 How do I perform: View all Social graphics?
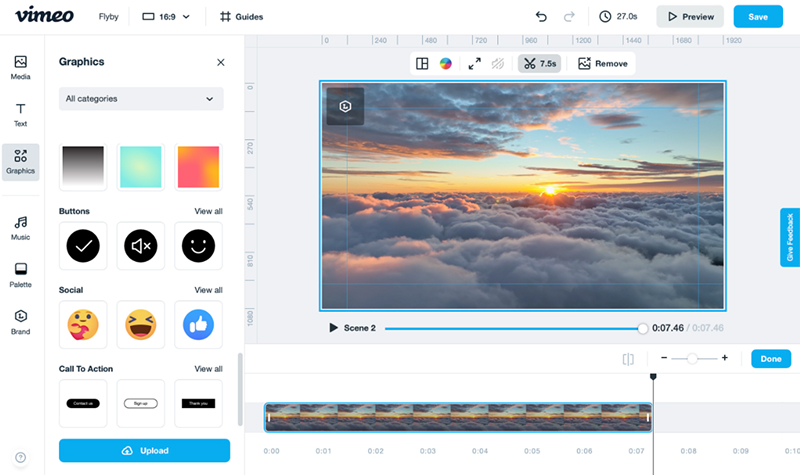click(x=208, y=290)
